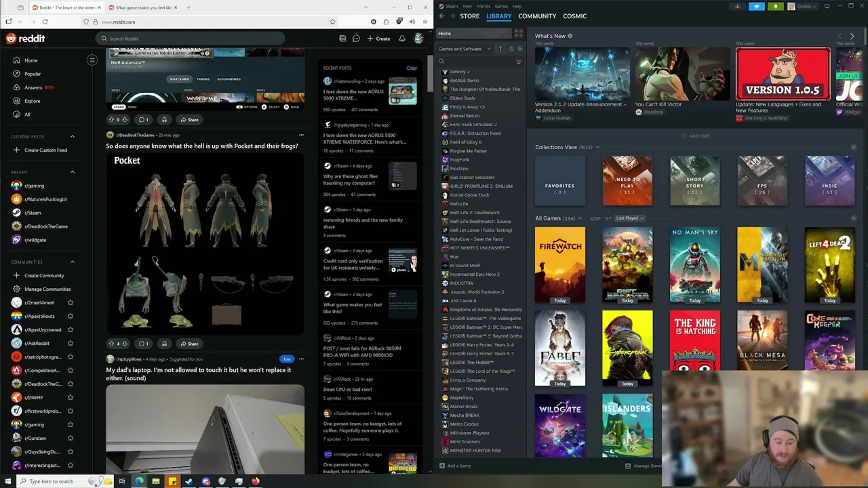Open Firefox extensions puzzle icon
Image resolution: width=868 pixels, height=488 pixels.
pyautogui.click(x=386, y=22)
